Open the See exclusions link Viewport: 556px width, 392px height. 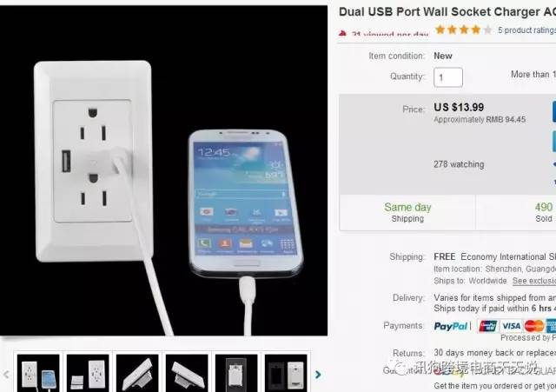click(x=534, y=281)
